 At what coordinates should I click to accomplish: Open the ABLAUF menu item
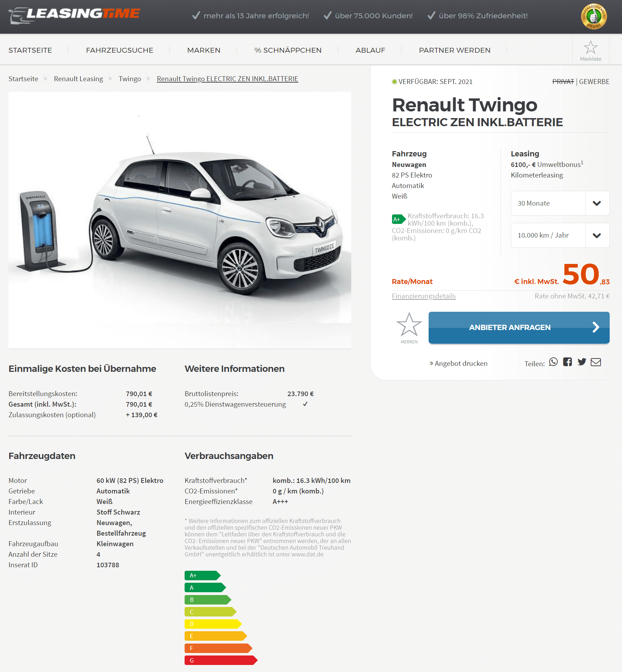370,50
